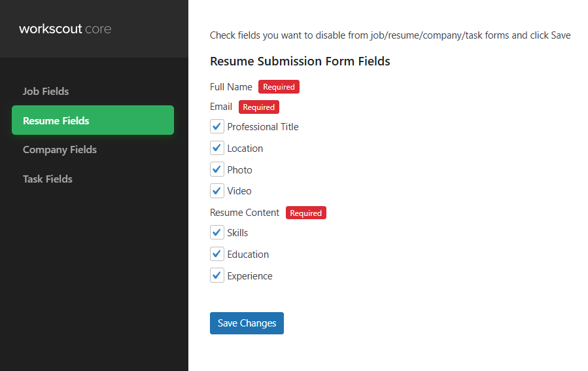Click the Resume Content field label
The image size is (588, 371).
[x=245, y=213]
